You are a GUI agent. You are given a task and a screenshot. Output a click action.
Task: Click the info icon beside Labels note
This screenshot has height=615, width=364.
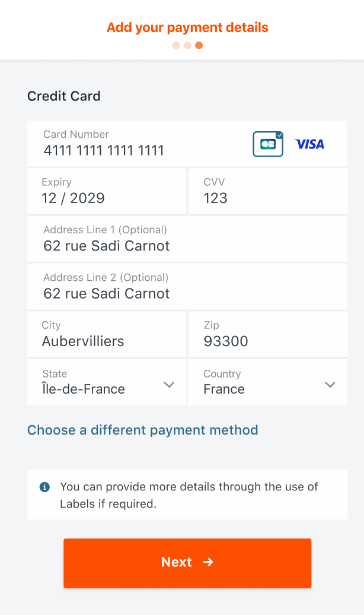(x=44, y=487)
